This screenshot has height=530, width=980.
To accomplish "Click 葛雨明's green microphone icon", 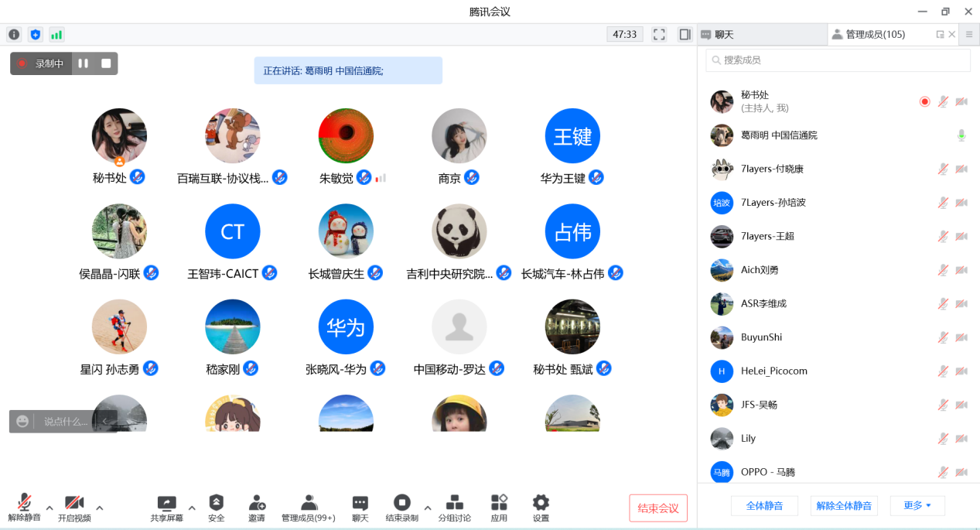I will [x=961, y=135].
